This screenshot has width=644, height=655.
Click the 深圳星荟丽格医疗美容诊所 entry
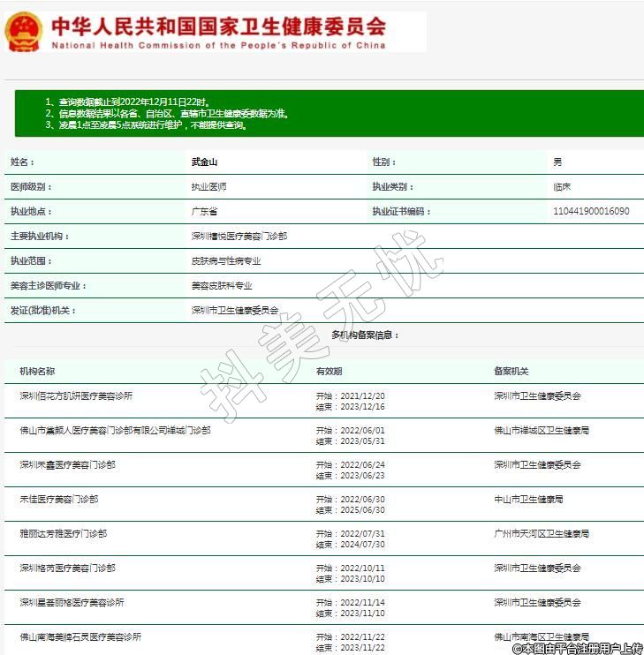click(x=72, y=602)
